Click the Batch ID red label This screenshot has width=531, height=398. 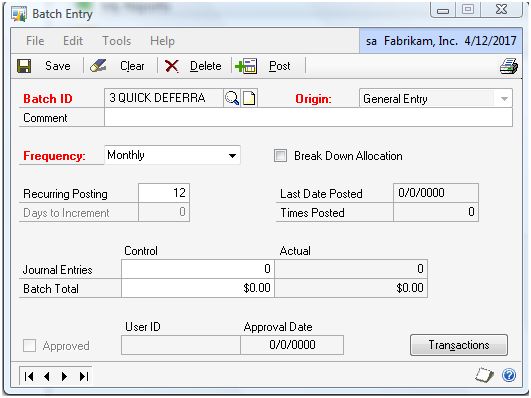pyautogui.click(x=48, y=99)
